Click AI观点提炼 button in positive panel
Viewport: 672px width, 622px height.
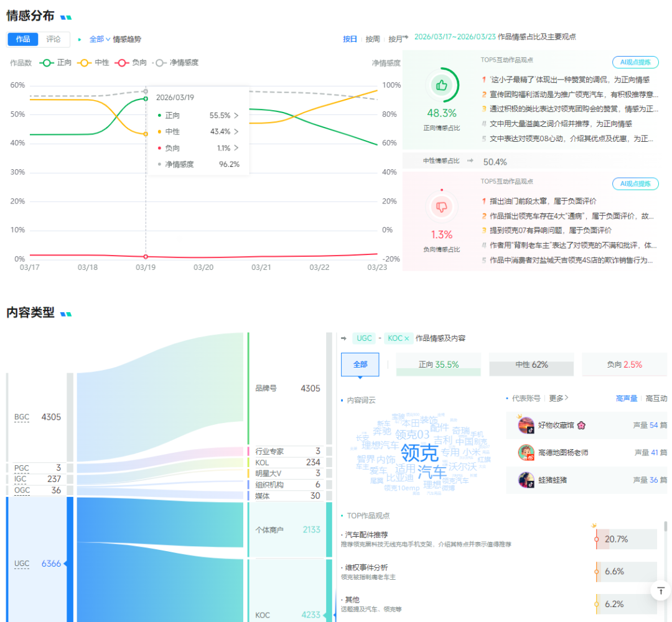tap(635, 62)
